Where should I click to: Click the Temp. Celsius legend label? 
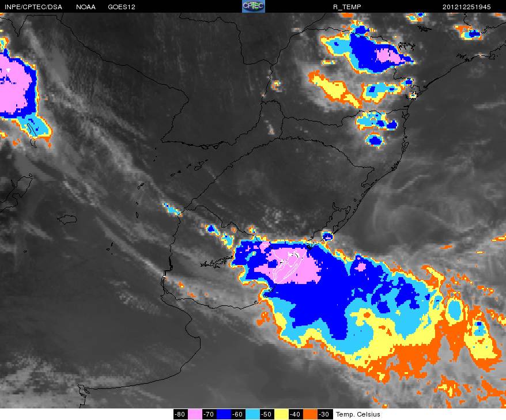(358, 414)
